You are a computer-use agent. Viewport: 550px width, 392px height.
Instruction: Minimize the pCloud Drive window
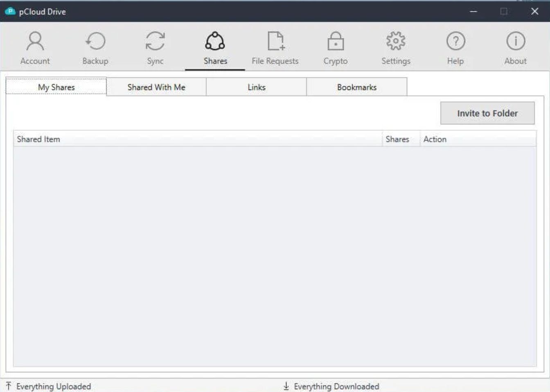(473, 11)
